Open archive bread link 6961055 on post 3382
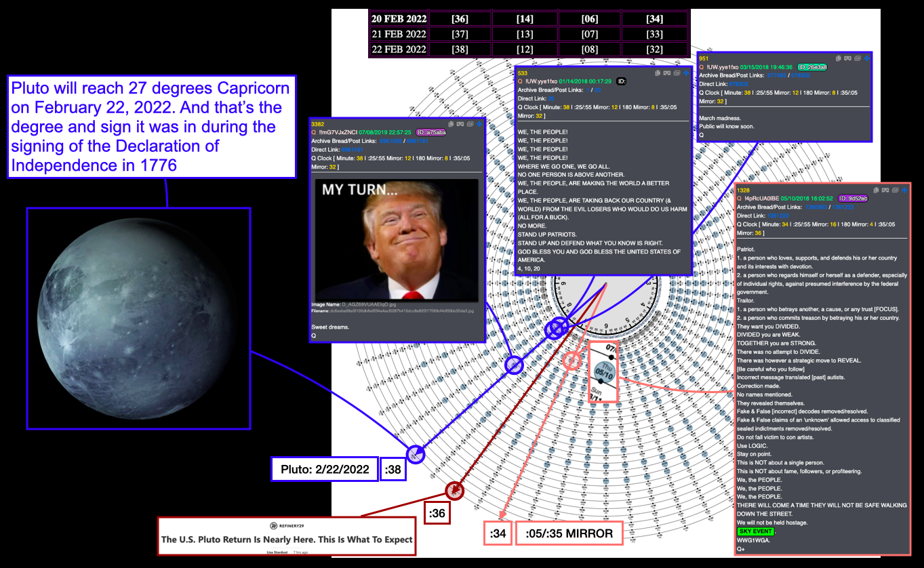Image resolution: width=924 pixels, height=568 pixels. pyautogui.click(x=390, y=141)
